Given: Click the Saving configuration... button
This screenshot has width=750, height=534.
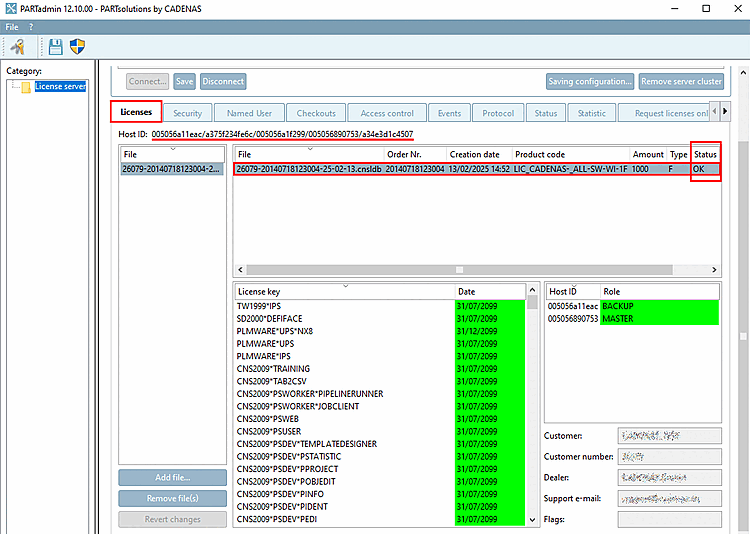Looking at the screenshot, I should [x=589, y=81].
